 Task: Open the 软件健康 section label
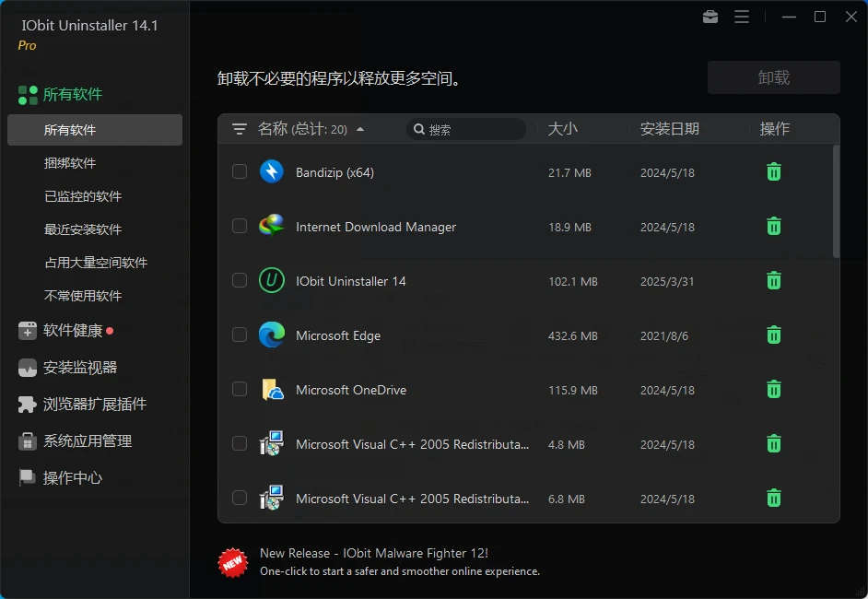point(73,331)
